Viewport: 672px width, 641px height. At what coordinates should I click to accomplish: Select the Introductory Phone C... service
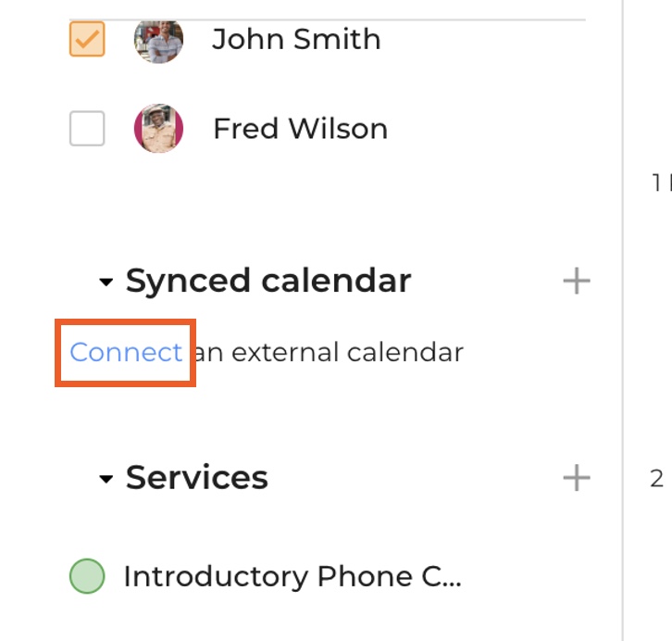292,576
